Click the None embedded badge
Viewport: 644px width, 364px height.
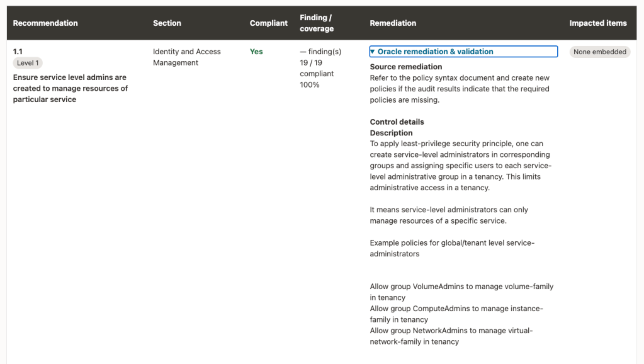[x=600, y=52]
